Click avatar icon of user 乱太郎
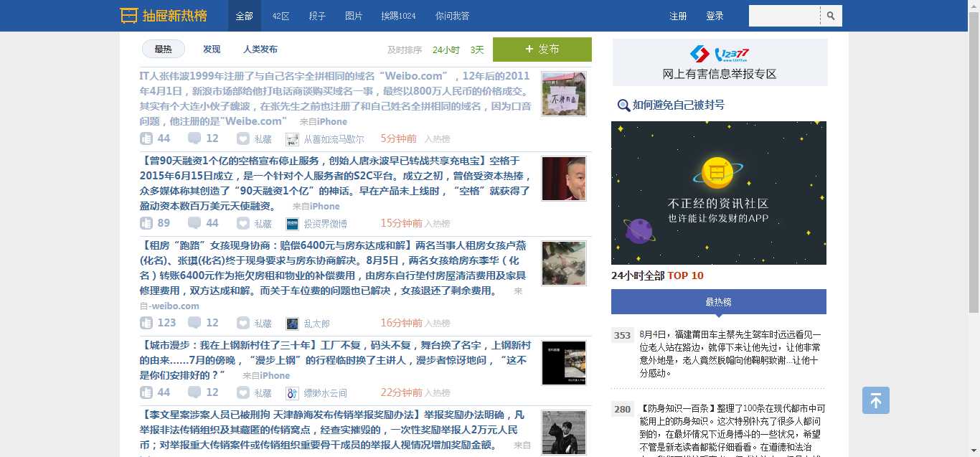The height and width of the screenshot is (457, 980). [292, 324]
